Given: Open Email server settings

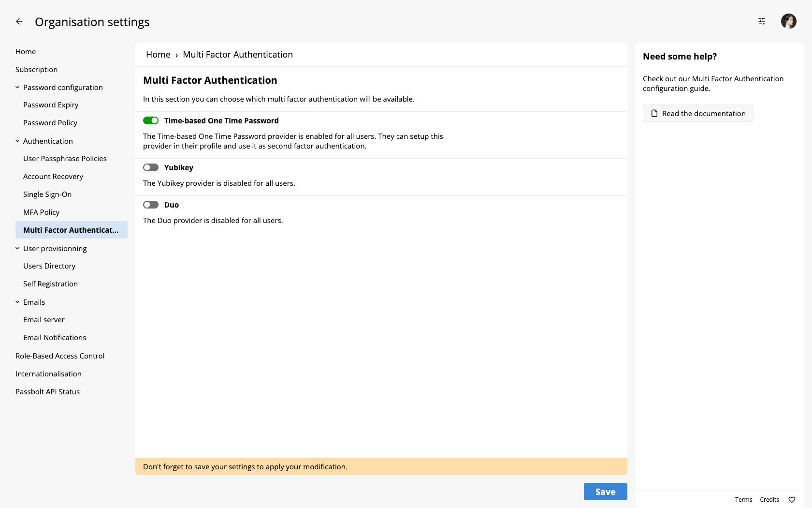Looking at the screenshot, I should [x=43, y=320].
